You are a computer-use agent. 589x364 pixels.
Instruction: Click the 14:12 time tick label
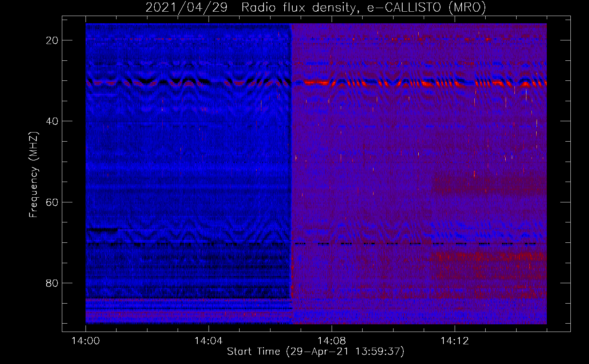455,341
